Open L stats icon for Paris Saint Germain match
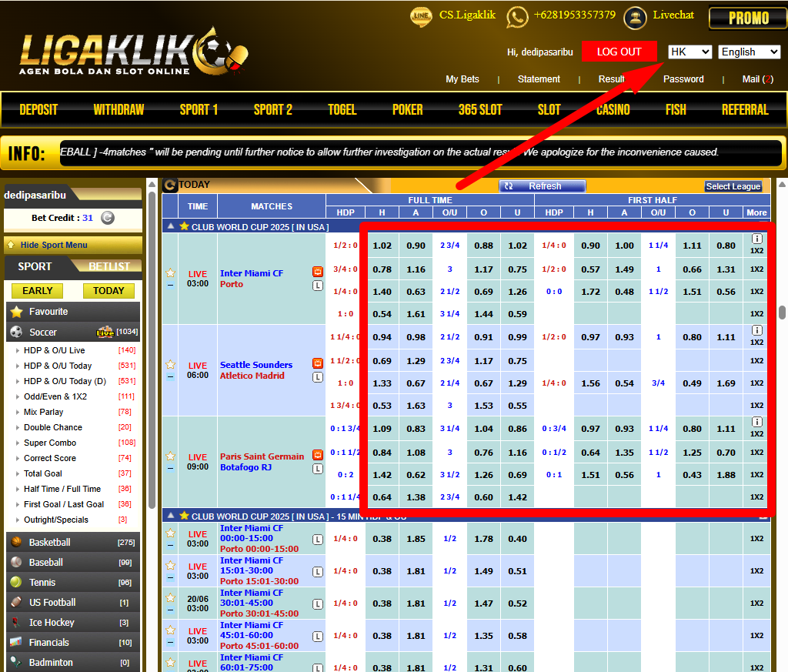Screen dimensions: 788x672 pos(318,469)
